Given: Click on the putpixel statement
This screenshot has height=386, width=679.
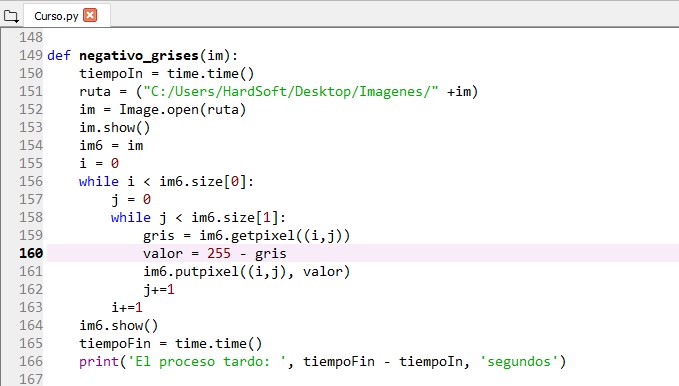Looking at the screenshot, I should click(246, 272).
